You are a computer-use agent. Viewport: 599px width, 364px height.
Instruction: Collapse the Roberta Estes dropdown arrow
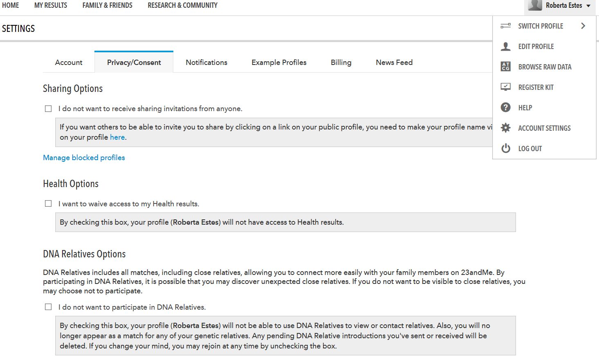pos(588,6)
